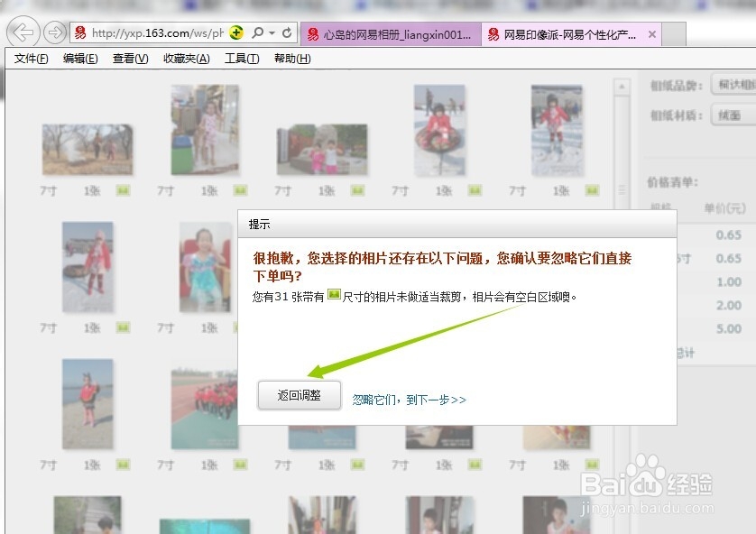Select the child on snow tube thumbnail
This screenshot has height=534, width=756.
pyautogui.click(x=439, y=130)
